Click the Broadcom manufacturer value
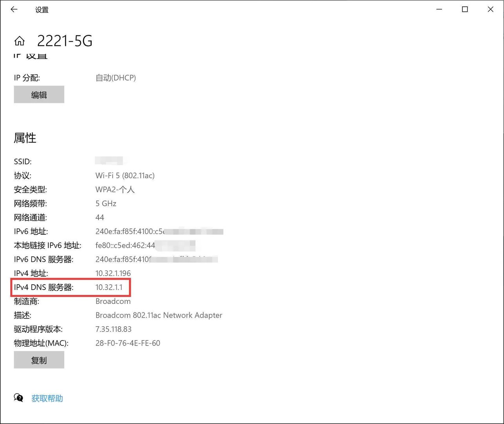Image resolution: width=504 pixels, height=424 pixels. point(113,301)
